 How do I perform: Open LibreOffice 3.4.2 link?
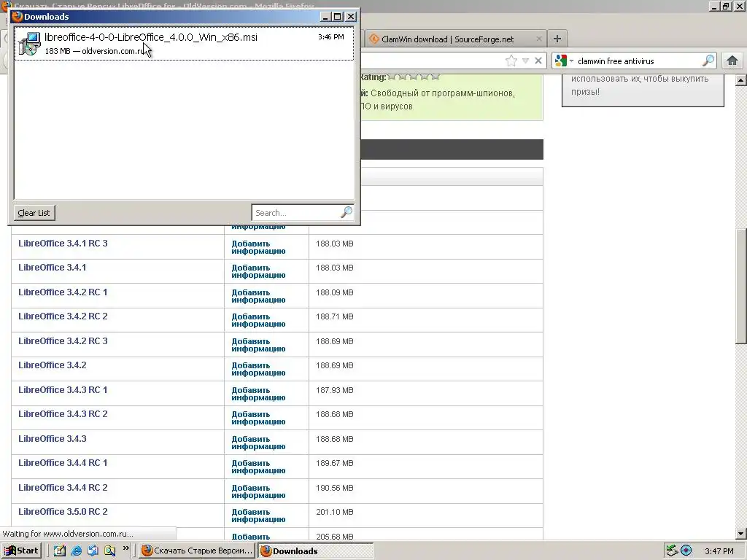click(53, 365)
